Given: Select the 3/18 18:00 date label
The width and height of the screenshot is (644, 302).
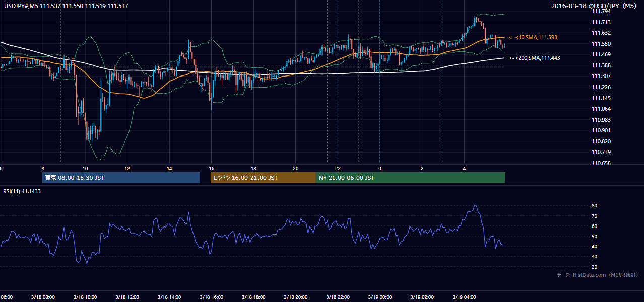Looking at the screenshot, I should coord(253,297).
